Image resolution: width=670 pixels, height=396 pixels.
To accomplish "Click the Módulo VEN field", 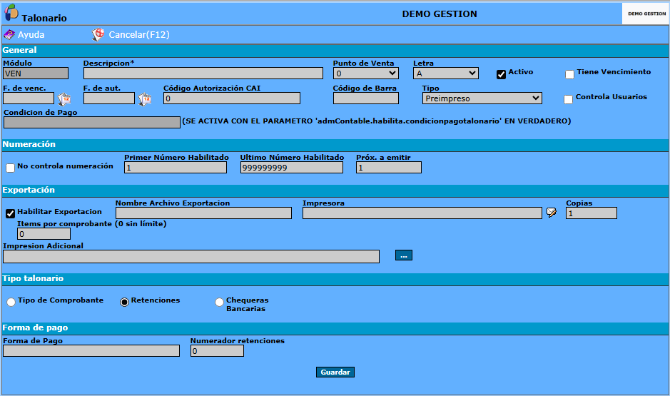I will [36, 73].
